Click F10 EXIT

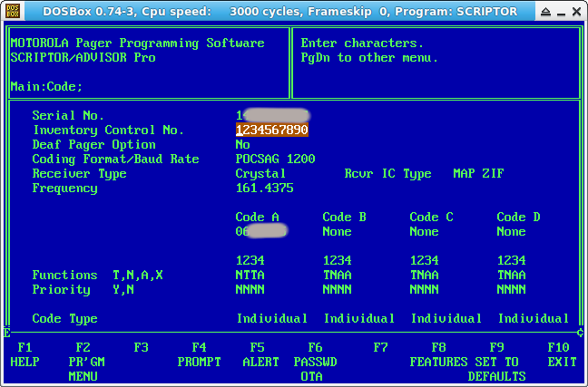coord(562,354)
